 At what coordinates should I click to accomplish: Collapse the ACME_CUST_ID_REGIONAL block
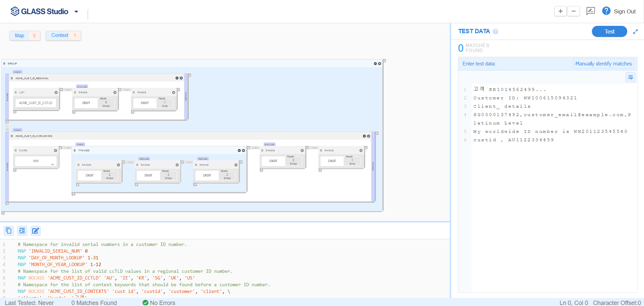point(177,78)
